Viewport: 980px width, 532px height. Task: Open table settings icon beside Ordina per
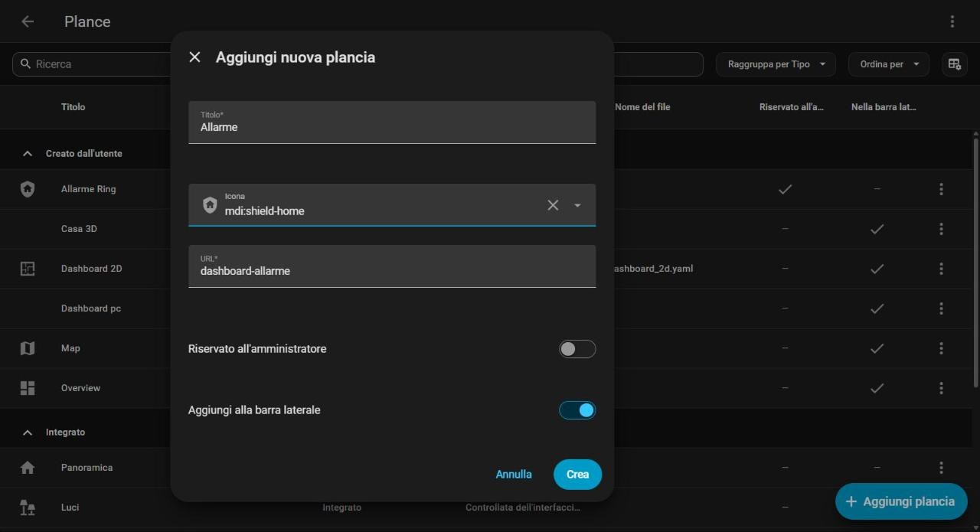[955, 64]
